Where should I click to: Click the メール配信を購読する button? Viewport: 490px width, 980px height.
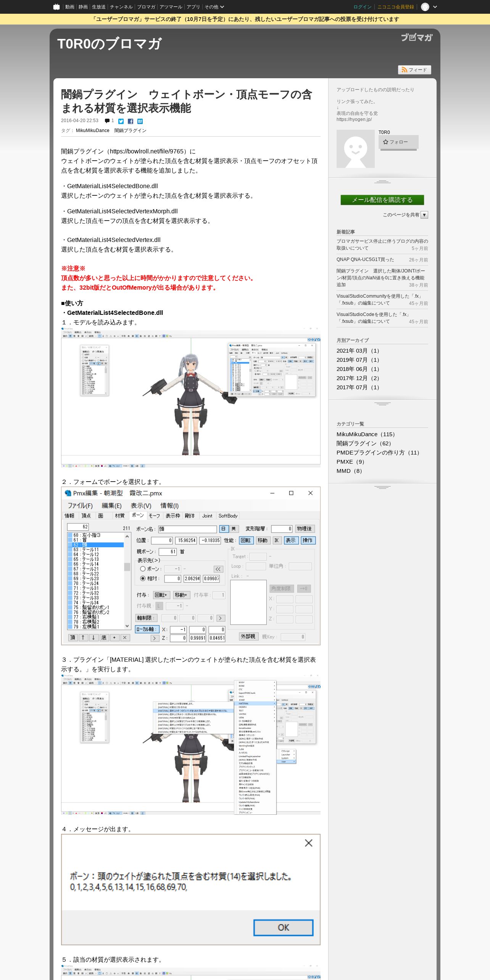tap(382, 200)
